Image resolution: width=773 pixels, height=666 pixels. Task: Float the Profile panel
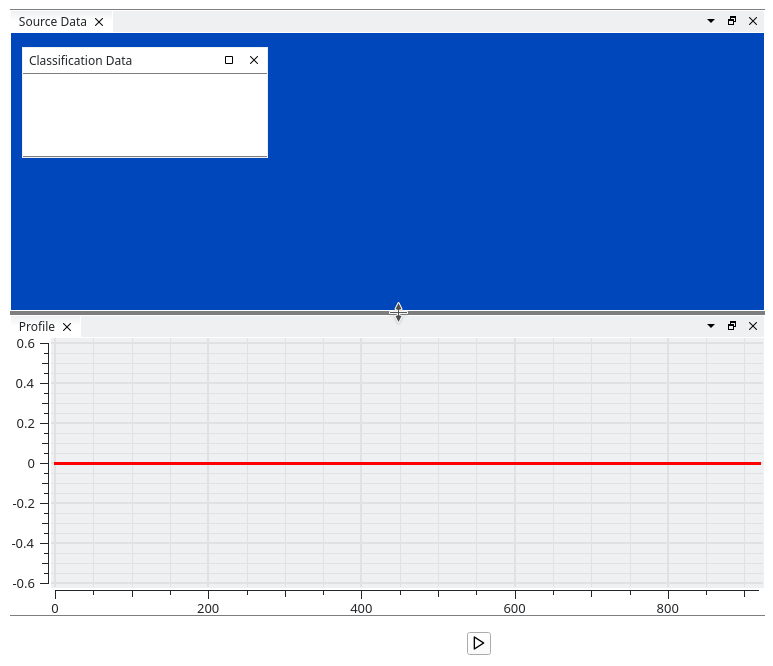732,325
